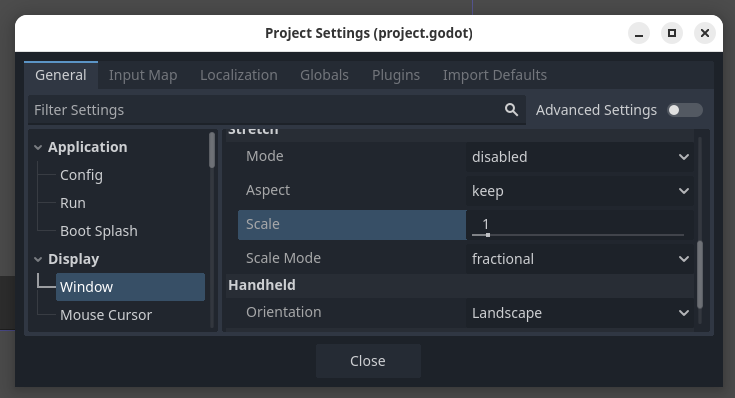Collapse the Application tree section
This screenshot has height=398, width=735.
tap(38, 147)
